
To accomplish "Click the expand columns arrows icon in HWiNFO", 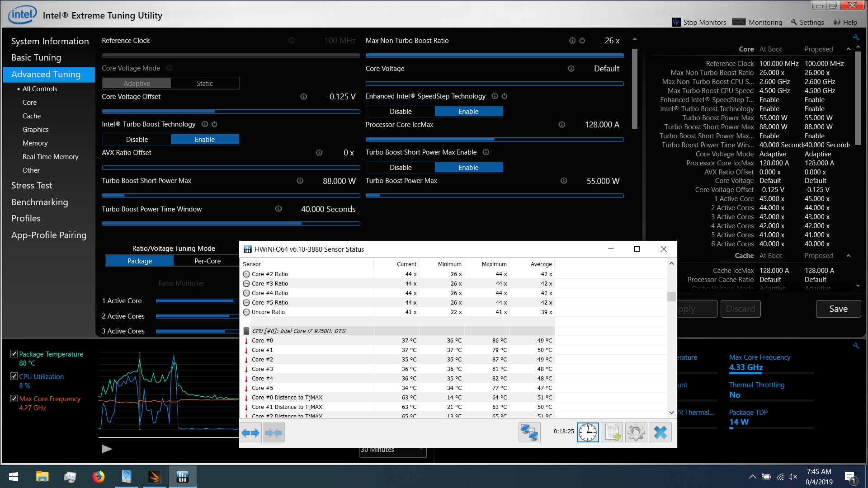I will [x=250, y=433].
